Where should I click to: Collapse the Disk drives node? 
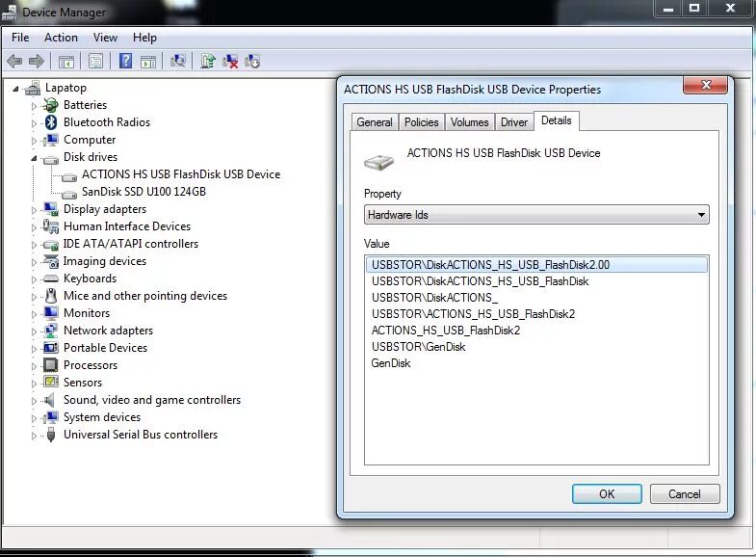(x=34, y=158)
